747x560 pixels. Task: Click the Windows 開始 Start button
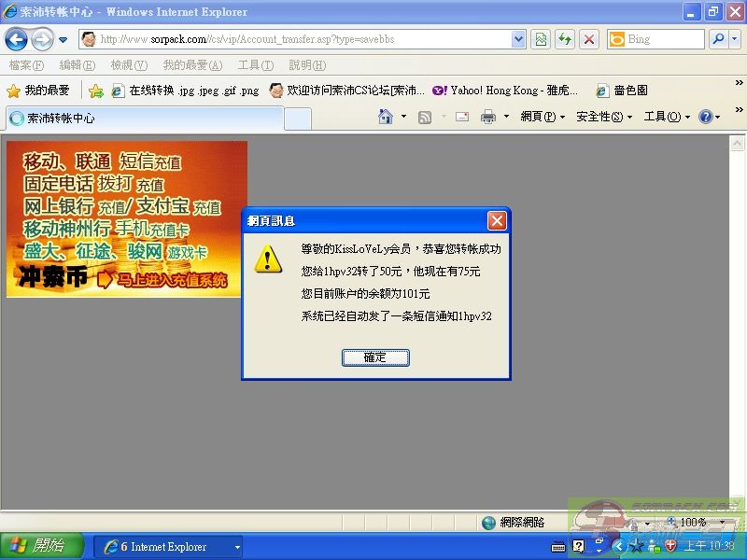(36, 546)
